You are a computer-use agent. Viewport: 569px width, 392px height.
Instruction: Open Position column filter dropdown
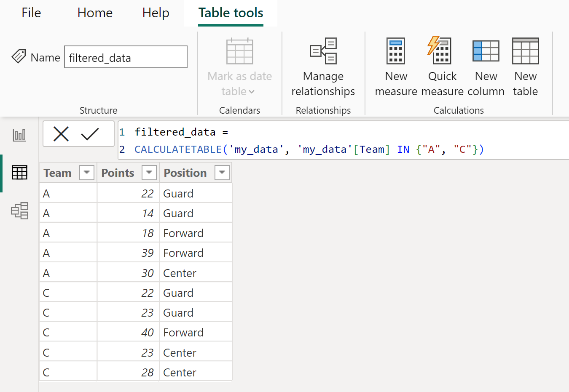pyautogui.click(x=222, y=173)
